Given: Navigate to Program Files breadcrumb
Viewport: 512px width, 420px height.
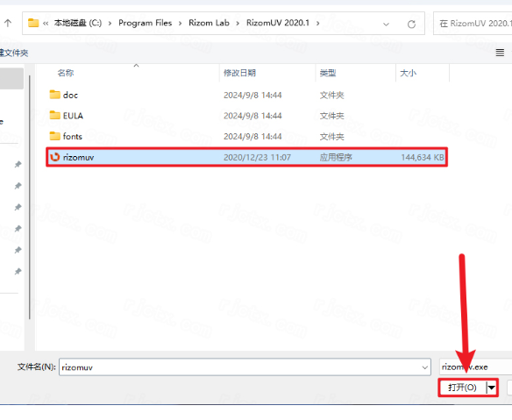Looking at the screenshot, I should 145,23.
